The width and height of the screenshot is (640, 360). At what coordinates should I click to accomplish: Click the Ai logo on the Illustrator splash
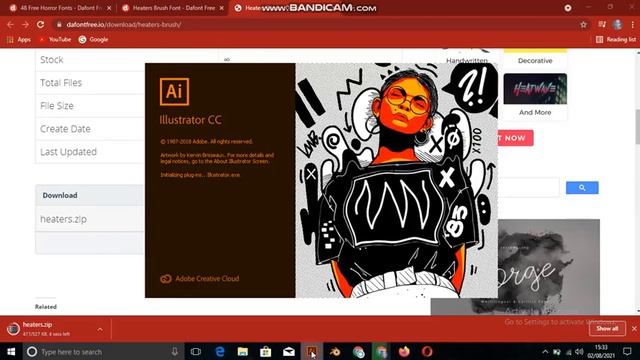click(x=174, y=91)
